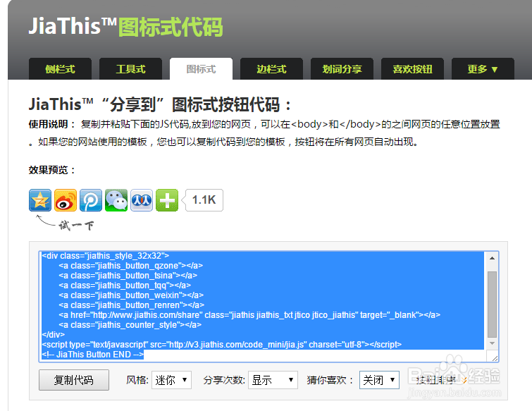This screenshot has width=532, height=411.
Task: Click the Sina Weibo share icon
Action: click(x=66, y=200)
